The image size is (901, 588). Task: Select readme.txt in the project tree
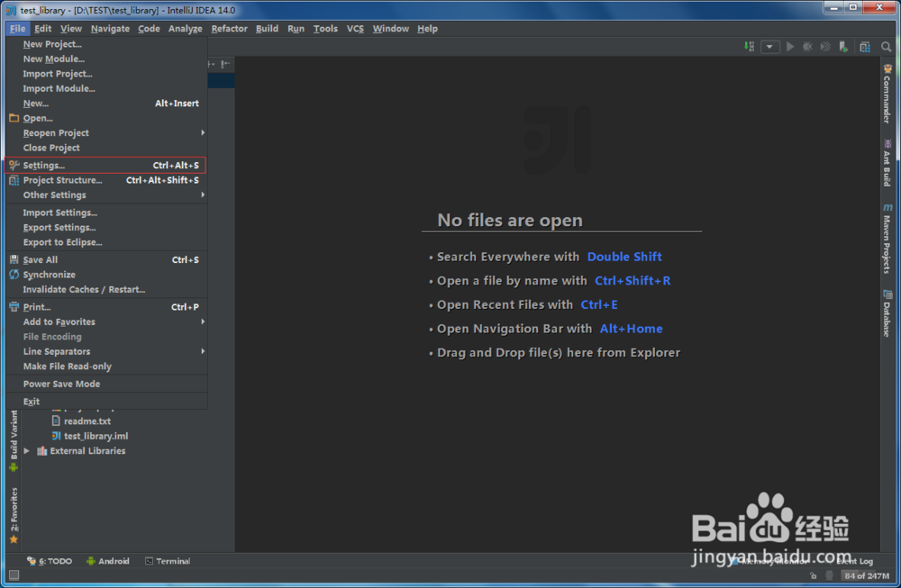click(x=87, y=421)
